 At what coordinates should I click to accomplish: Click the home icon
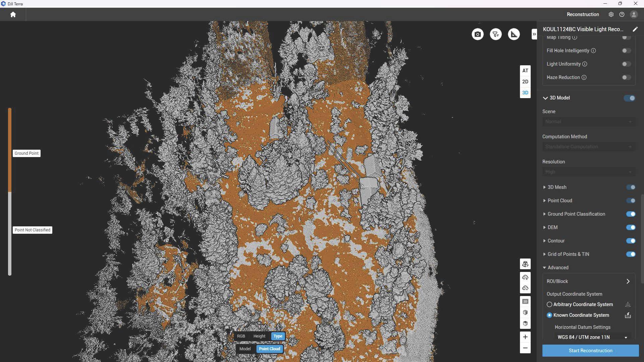tap(13, 14)
